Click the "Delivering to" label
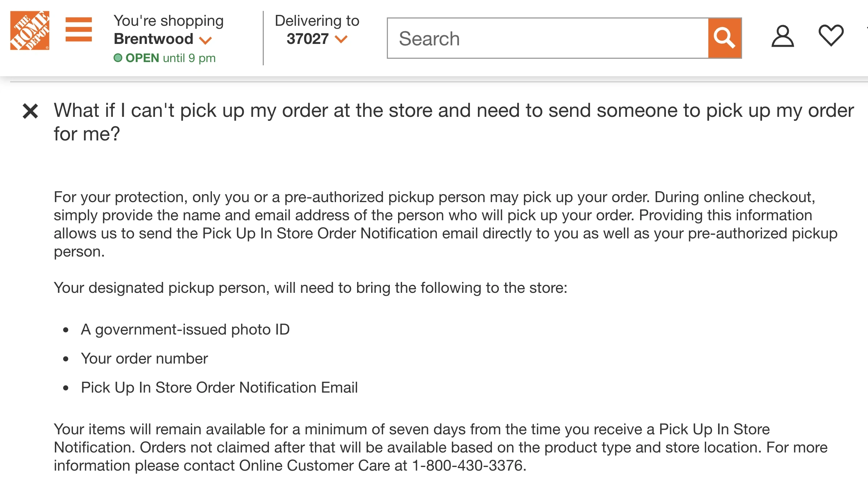Viewport: 868px width, 500px height. tap(317, 21)
